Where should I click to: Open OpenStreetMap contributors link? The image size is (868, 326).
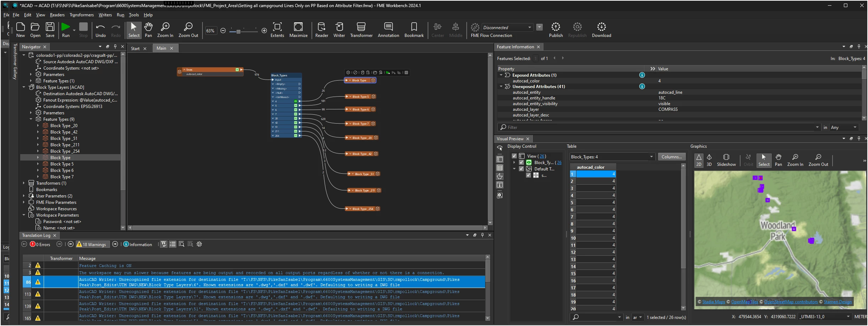tap(791, 302)
